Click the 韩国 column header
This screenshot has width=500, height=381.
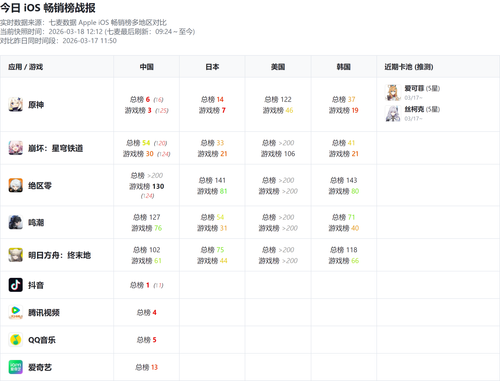pos(343,67)
